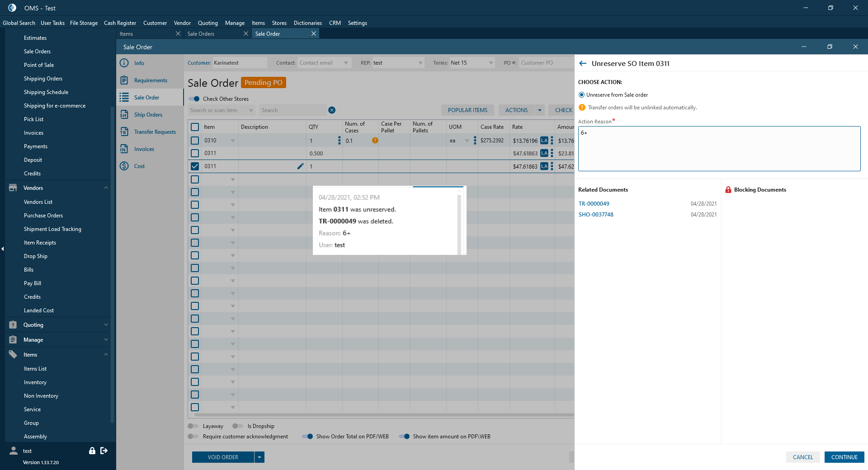Open the Contact email dropdown
Viewport: 868px width, 470px height.
coord(346,63)
